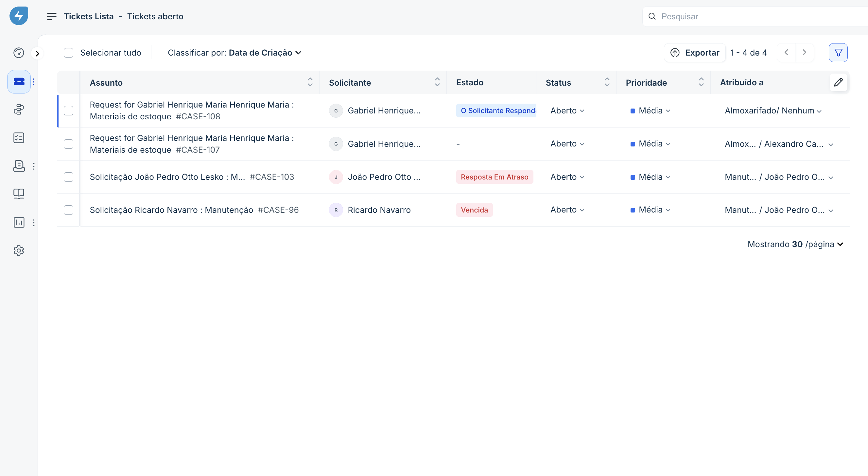Click the pencil edit columns icon
This screenshot has height=476, width=868.
pos(838,82)
